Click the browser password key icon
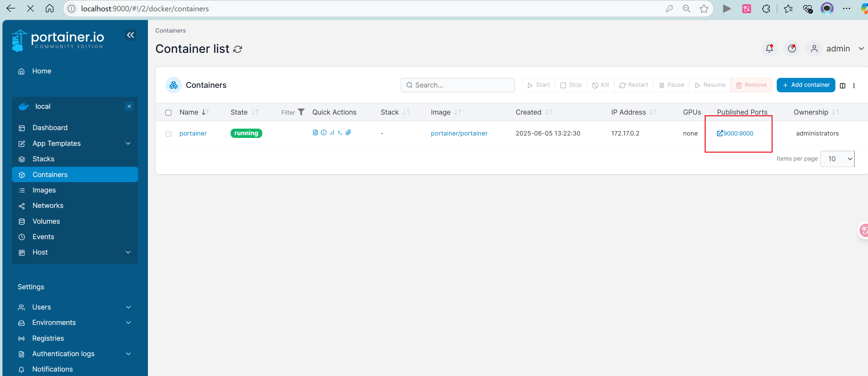The height and width of the screenshot is (376, 868). coord(669,9)
